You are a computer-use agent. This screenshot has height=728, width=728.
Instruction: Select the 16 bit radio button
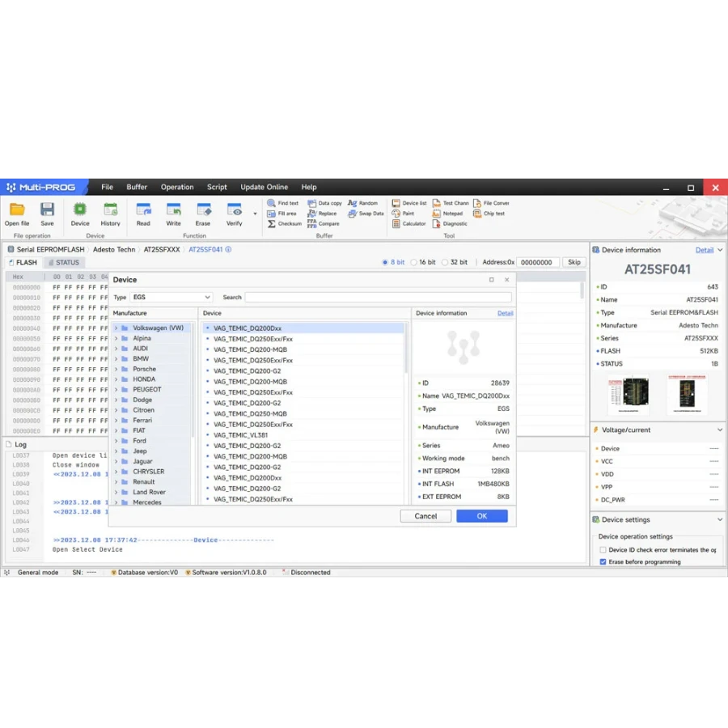[x=414, y=262]
